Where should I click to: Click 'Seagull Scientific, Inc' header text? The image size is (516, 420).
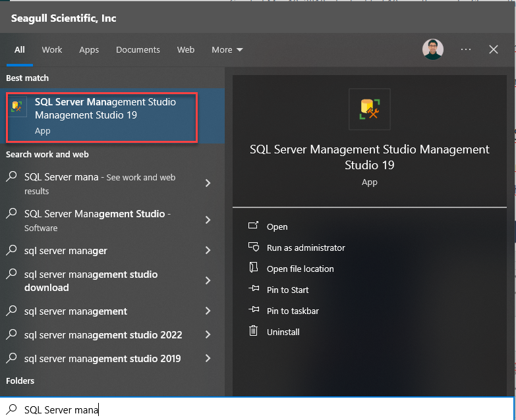pyautogui.click(x=63, y=18)
